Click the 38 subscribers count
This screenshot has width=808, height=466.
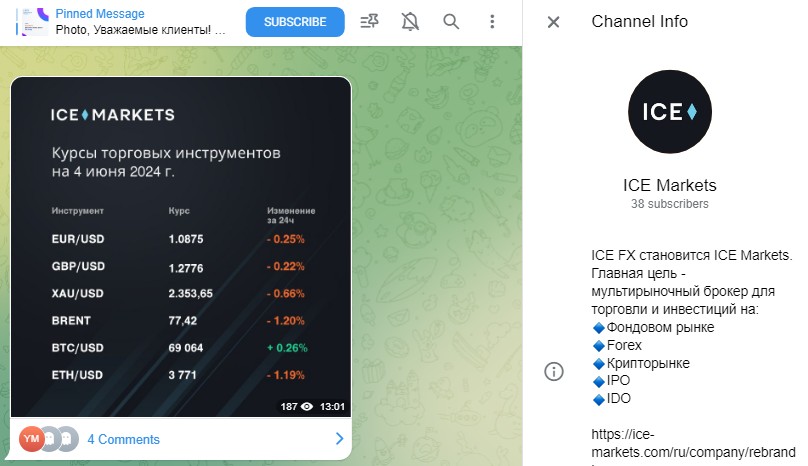pos(669,204)
